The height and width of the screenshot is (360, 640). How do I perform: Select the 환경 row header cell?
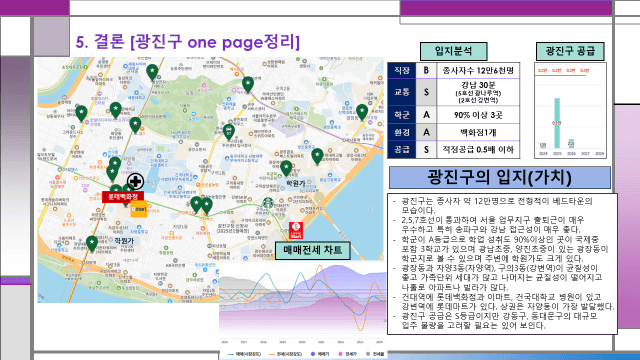tap(402, 132)
